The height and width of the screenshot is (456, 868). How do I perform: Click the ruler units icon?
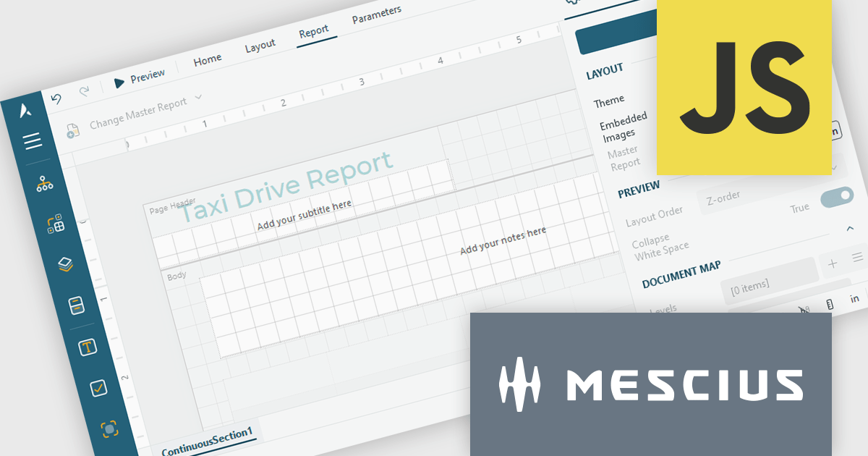click(830, 305)
